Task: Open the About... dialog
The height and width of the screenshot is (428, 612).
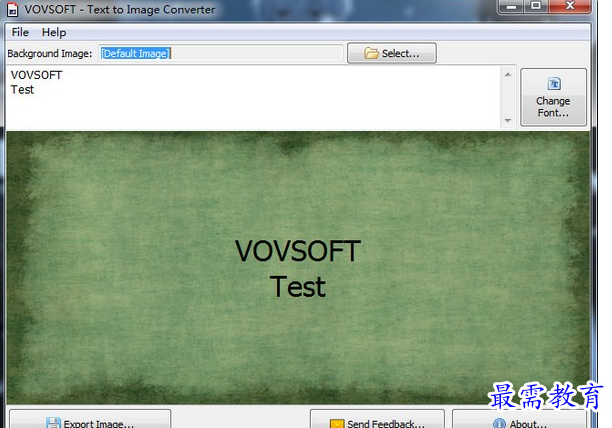Action: 519,419
